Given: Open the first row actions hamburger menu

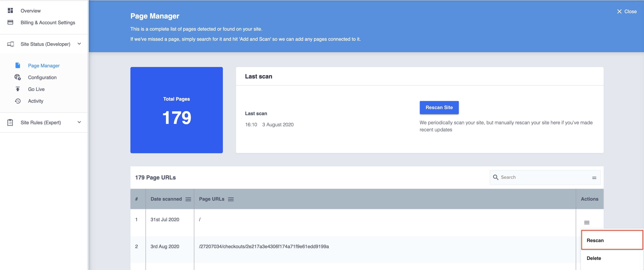Looking at the screenshot, I should pyautogui.click(x=587, y=222).
